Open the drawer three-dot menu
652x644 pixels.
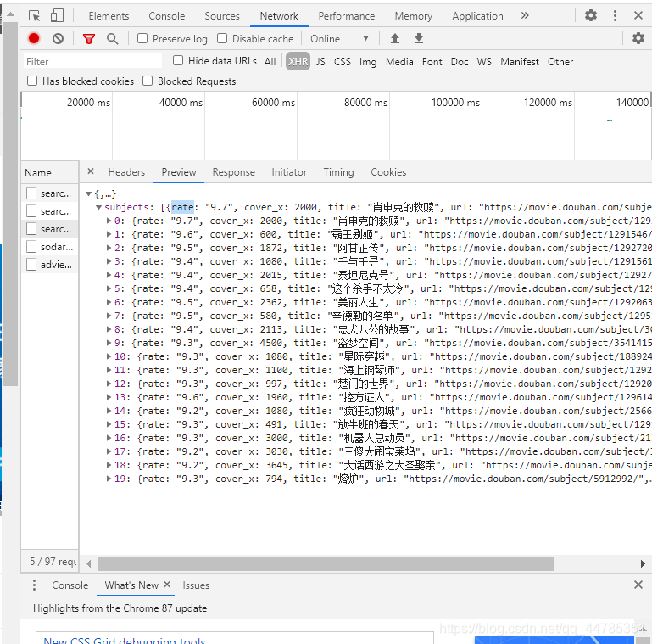pos(34,585)
